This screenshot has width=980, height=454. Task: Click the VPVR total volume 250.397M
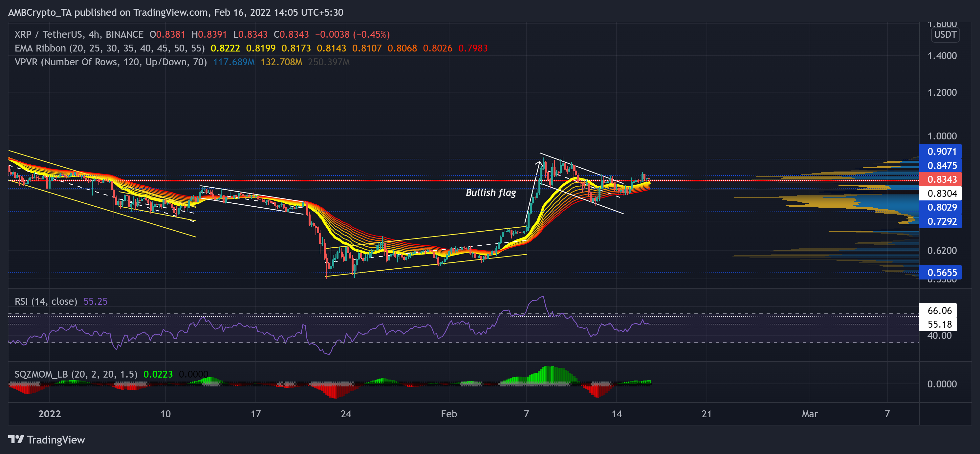click(x=329, y=62)
